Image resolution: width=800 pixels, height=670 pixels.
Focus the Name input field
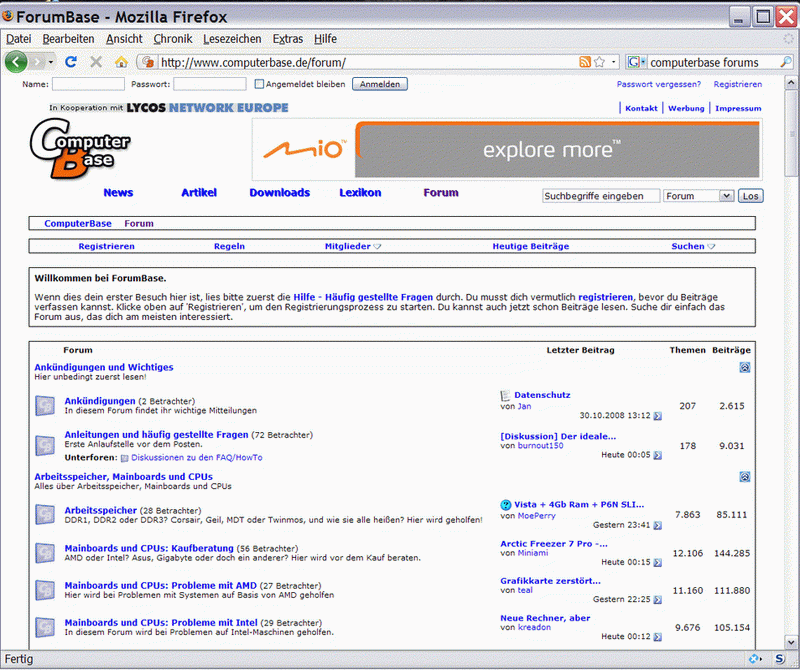pyautogui.click(x=88, y=84)
